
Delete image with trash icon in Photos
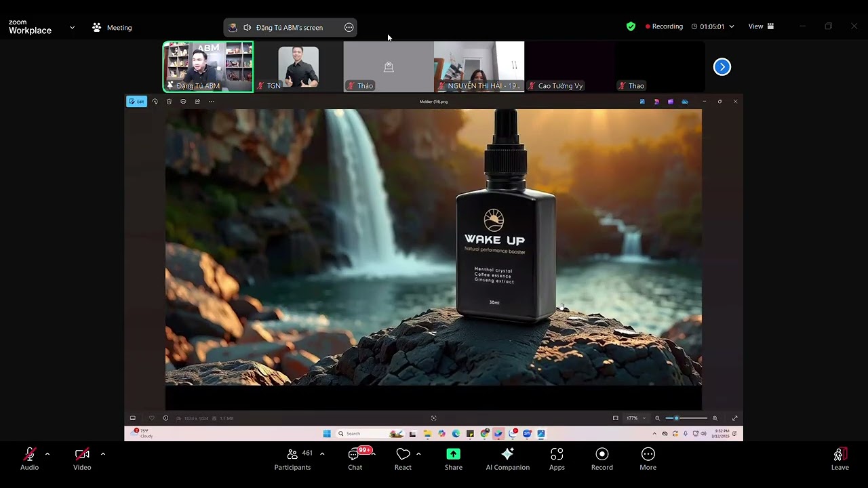[x=169, y=102]
